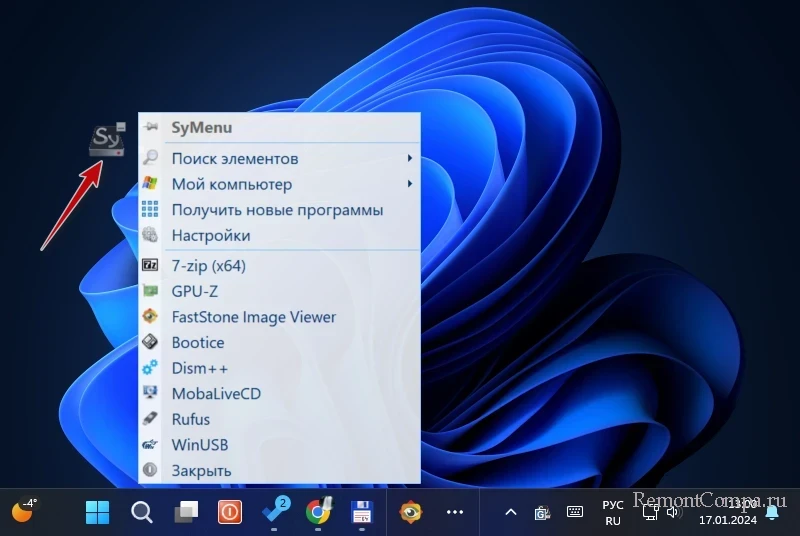Switch the РУС RU input language indicator

[612, 513]
